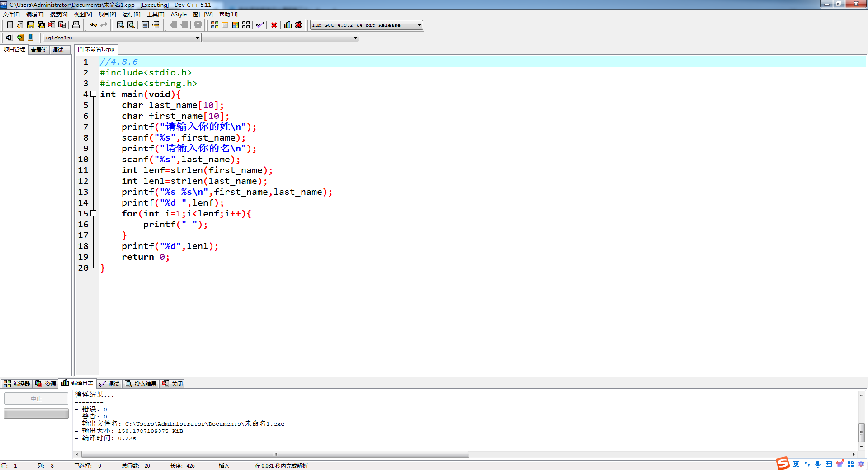Stop execution with the red X icon
Screen dimensions: 868x470
coord(274,25)
